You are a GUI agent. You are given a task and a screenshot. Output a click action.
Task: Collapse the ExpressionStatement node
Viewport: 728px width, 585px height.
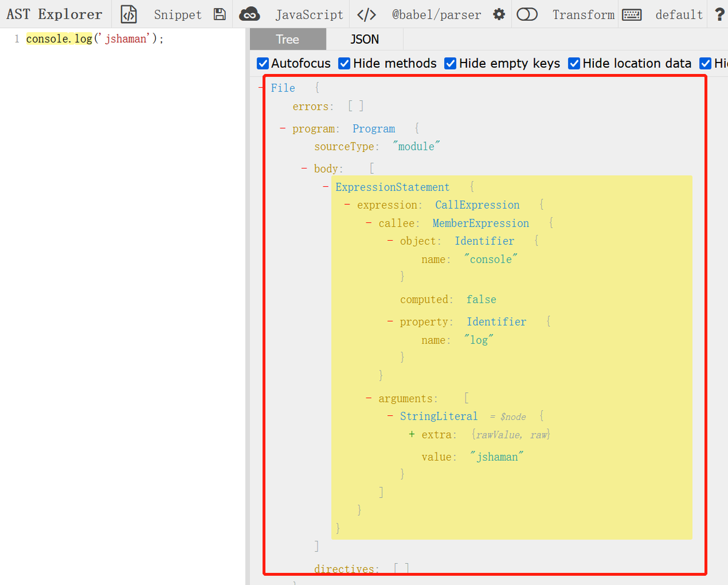[326, 187]
